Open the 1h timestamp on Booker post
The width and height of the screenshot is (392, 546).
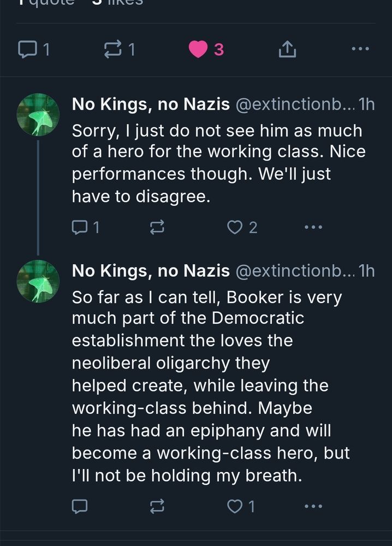368,270
